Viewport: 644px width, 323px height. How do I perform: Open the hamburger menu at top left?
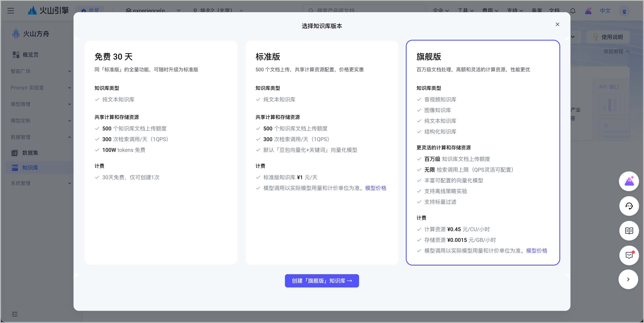pyautogui.click(x=10, y=11)
